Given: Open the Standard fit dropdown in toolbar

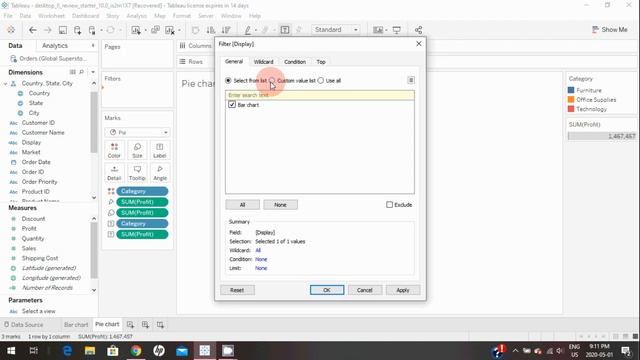Looking at the screenshot, I should pos(336,30).
